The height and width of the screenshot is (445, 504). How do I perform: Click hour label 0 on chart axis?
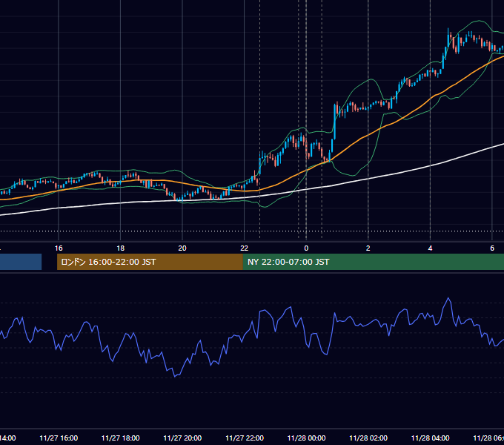point(306,248)
